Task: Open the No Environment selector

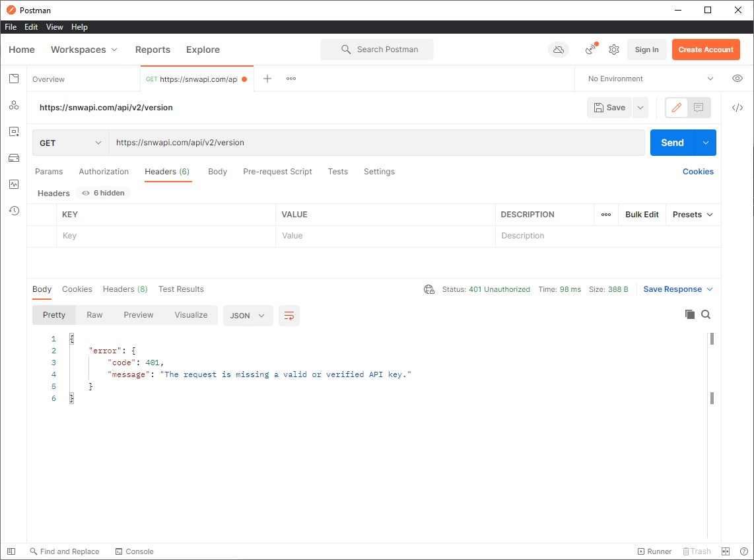Action: [650, 79]
